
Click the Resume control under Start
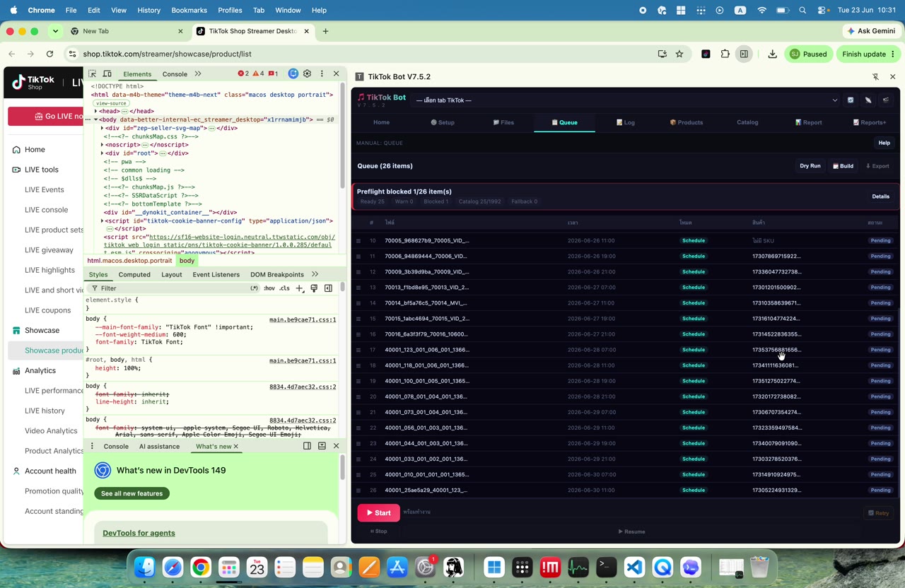click(x=632, y=531)
